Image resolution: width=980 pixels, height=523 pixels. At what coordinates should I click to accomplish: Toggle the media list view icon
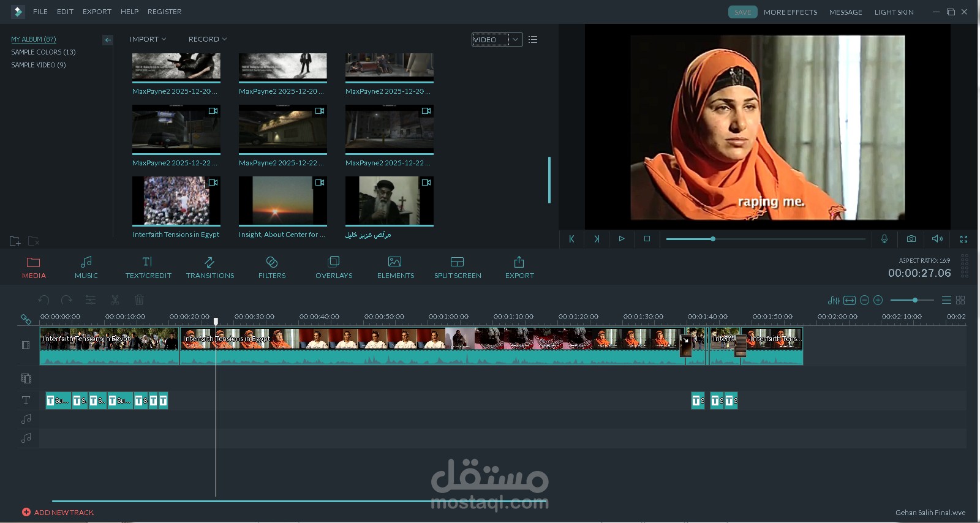(x=533, y=40)
